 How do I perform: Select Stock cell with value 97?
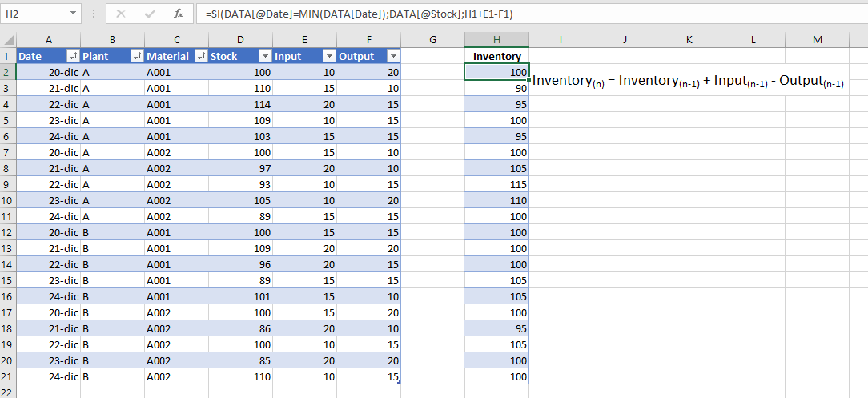point(240,168)
